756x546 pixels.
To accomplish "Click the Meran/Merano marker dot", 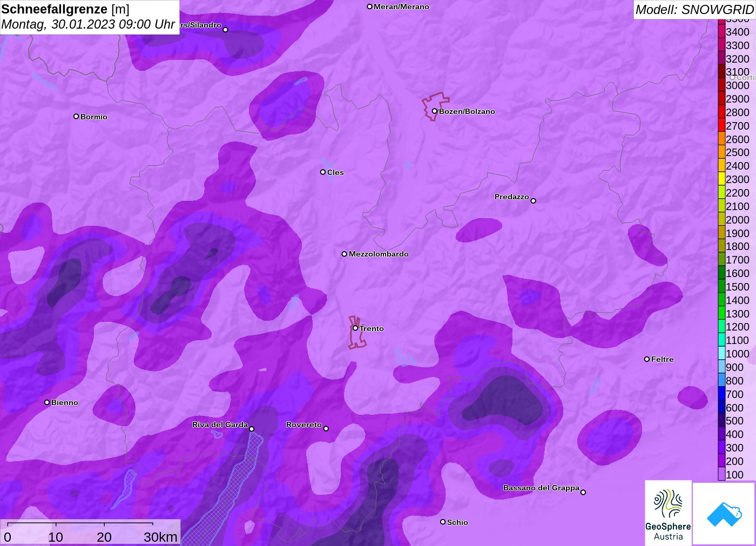I will 370,6.
